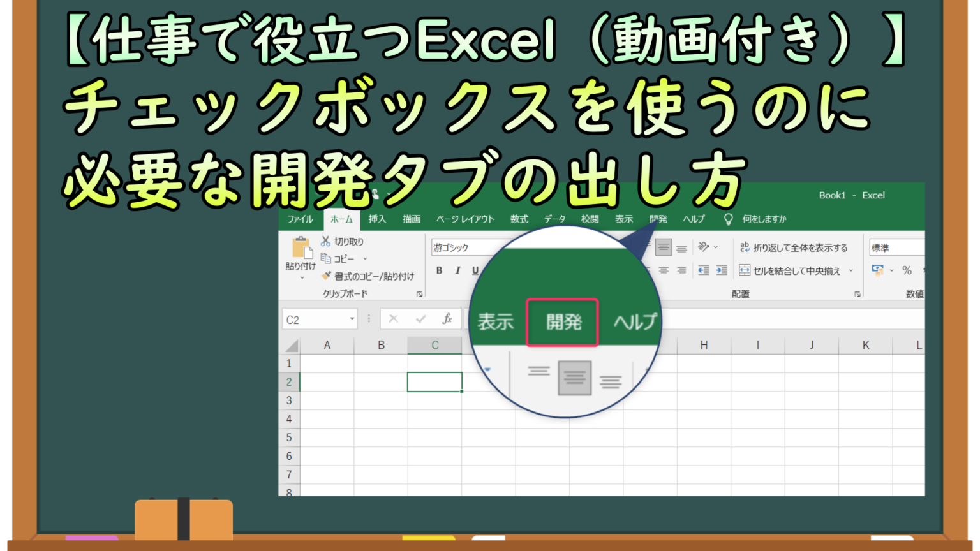Expand the merge and center (セルを結合して中央揃え) dropdown arrow
Viewport: 980px width, 551px height.
point(851,270)
